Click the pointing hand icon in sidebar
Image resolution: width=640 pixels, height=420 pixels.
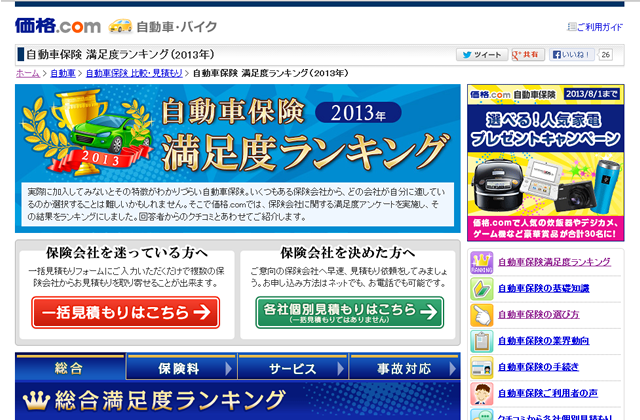click(x=481, y=315)
